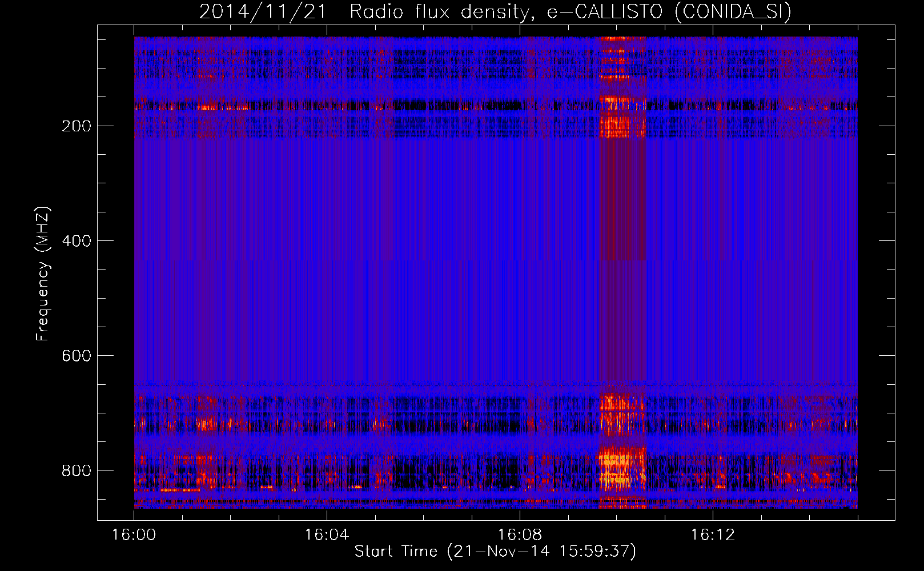This screenshot has height=571, width=924.
Task: Click the 200 frequency tick label
Action: (x=77, y=126)
